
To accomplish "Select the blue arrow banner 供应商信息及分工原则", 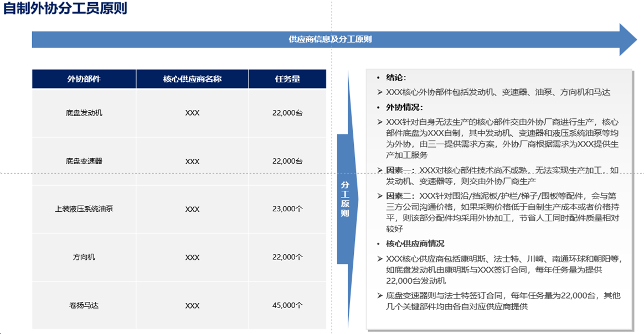I will tap(334, 39).
